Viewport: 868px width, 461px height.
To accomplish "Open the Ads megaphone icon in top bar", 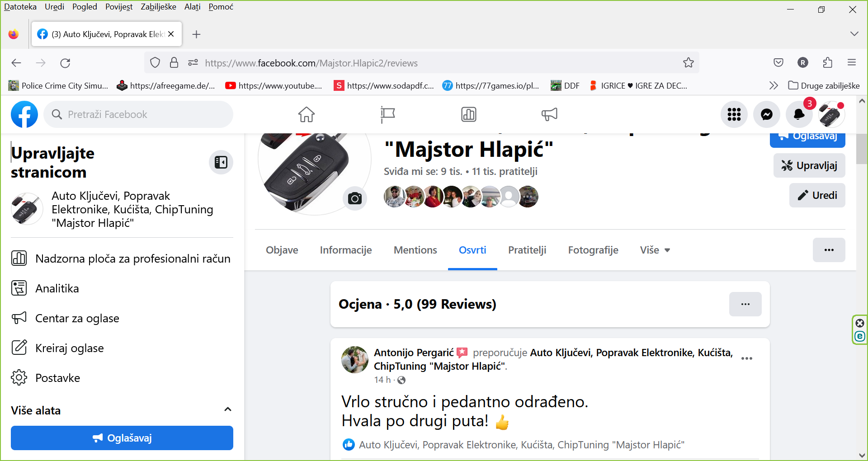I will pyautogui.click(x=549, y=114).
